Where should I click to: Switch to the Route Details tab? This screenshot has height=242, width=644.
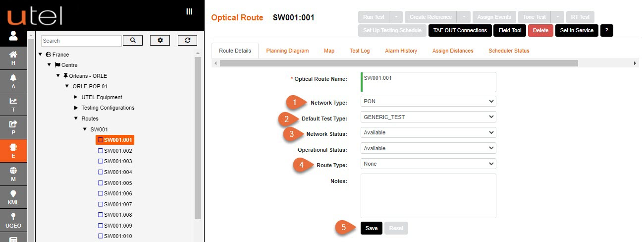pos(235,51)
